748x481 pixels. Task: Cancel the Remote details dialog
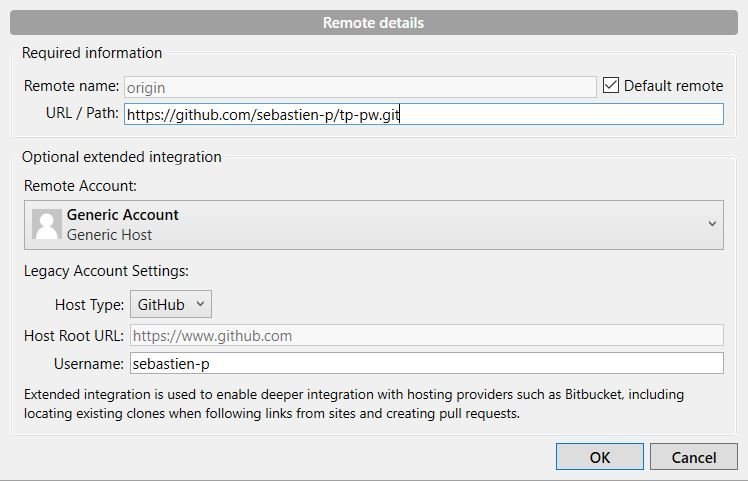694,457
